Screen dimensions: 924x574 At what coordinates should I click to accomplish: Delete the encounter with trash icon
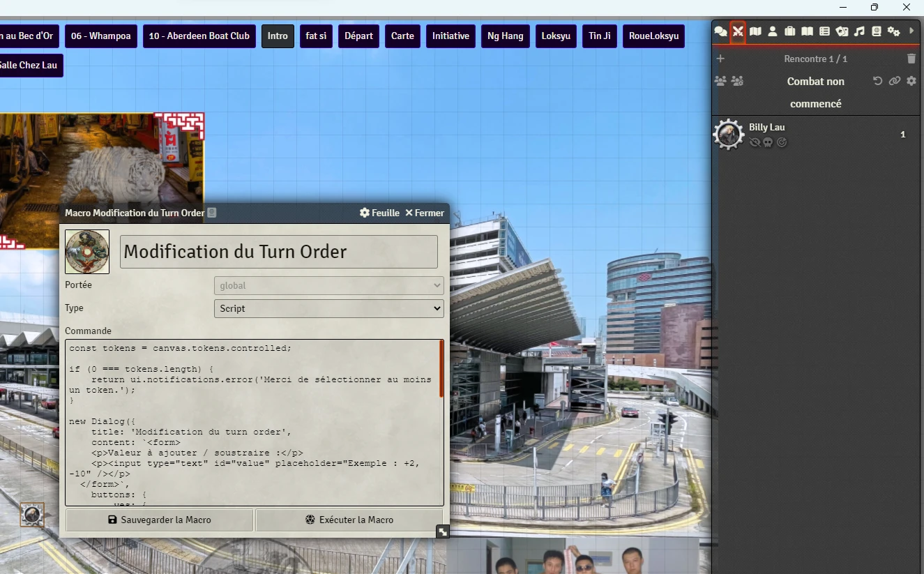tap(911, 59)
